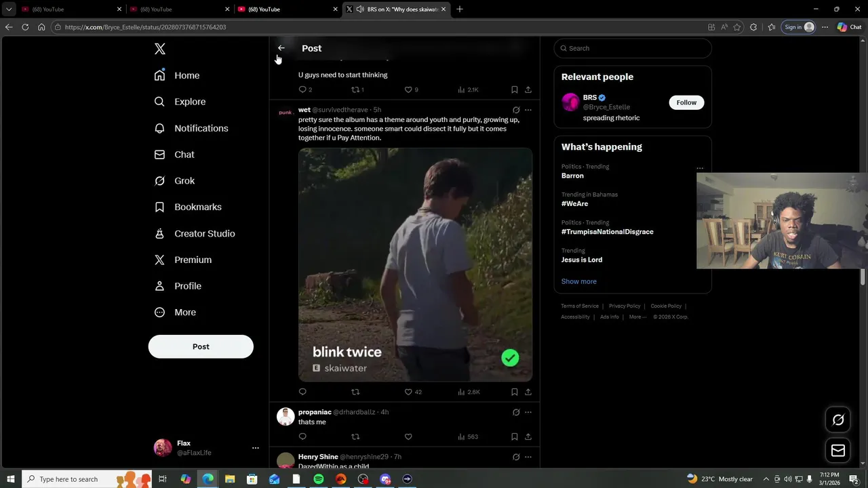Image resolution: width=868 pixels, height=488 pixels.
Task: Reply to the "U guys need to start thinking" post
Action: click(x=305, y=89)
